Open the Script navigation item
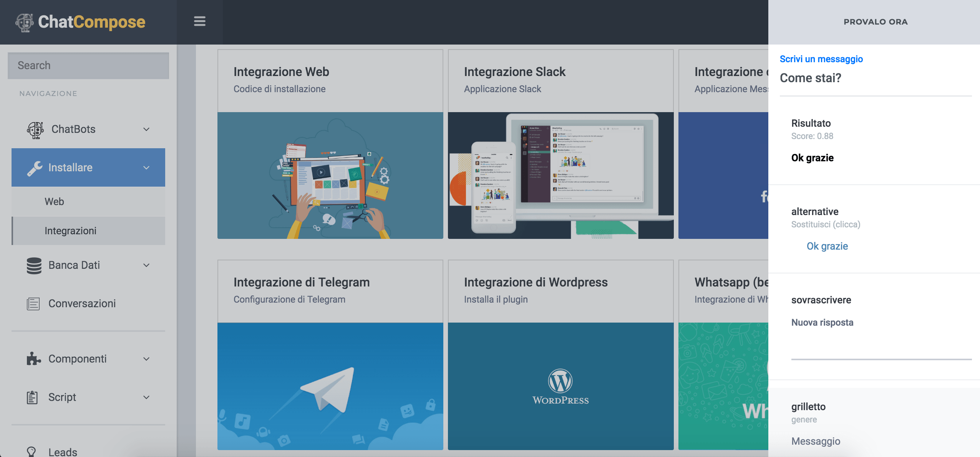This screenshot has width=980, height=457. (x=88, y=397)
